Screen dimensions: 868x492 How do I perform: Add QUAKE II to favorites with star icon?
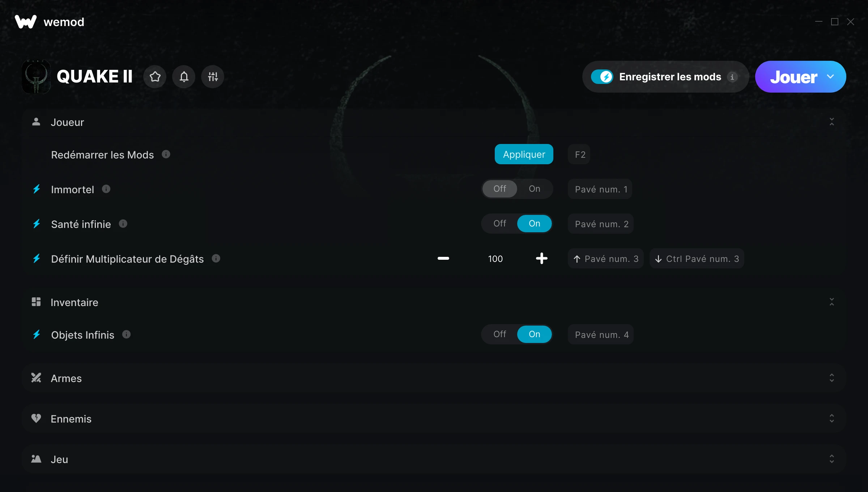[x=155, y=77]
